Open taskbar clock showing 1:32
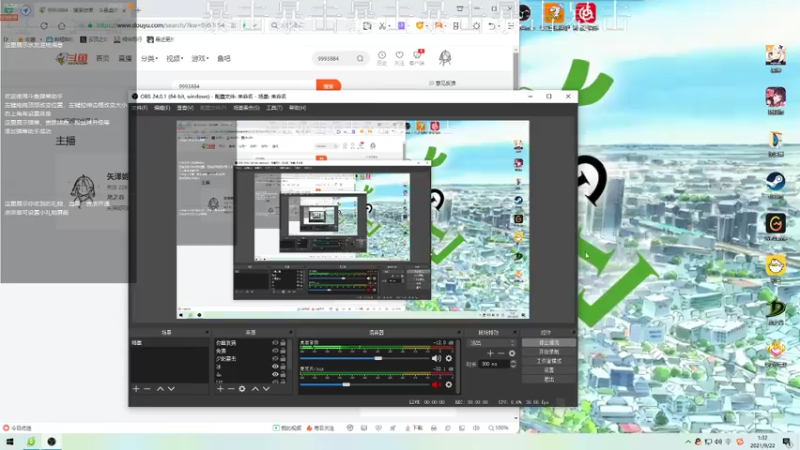Image resolution: width=800 pixels, height=450 pixels. pos(763,442)
